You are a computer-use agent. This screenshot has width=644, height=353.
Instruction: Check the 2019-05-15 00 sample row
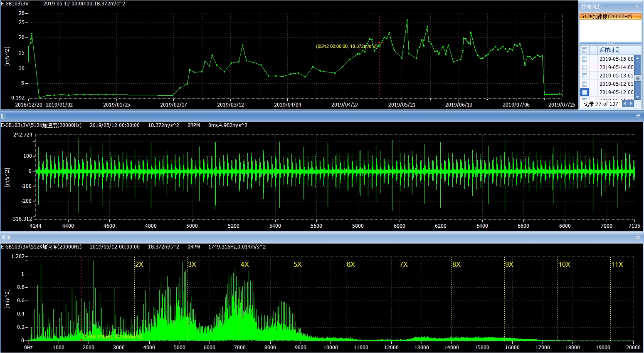point(585,59)
